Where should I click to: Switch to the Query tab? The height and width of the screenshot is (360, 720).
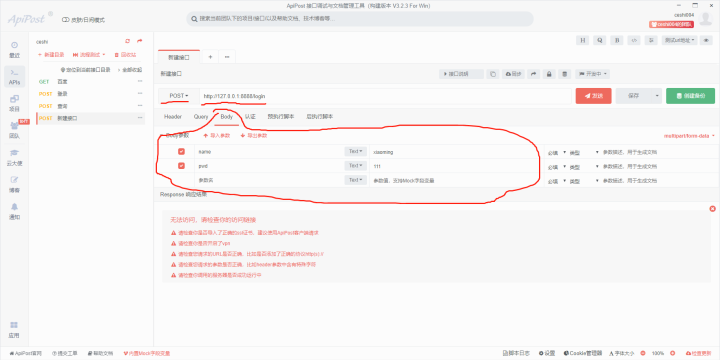201,117
